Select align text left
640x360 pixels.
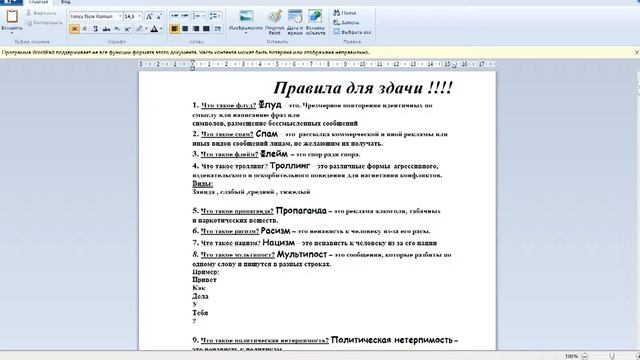tap(175, 29)
